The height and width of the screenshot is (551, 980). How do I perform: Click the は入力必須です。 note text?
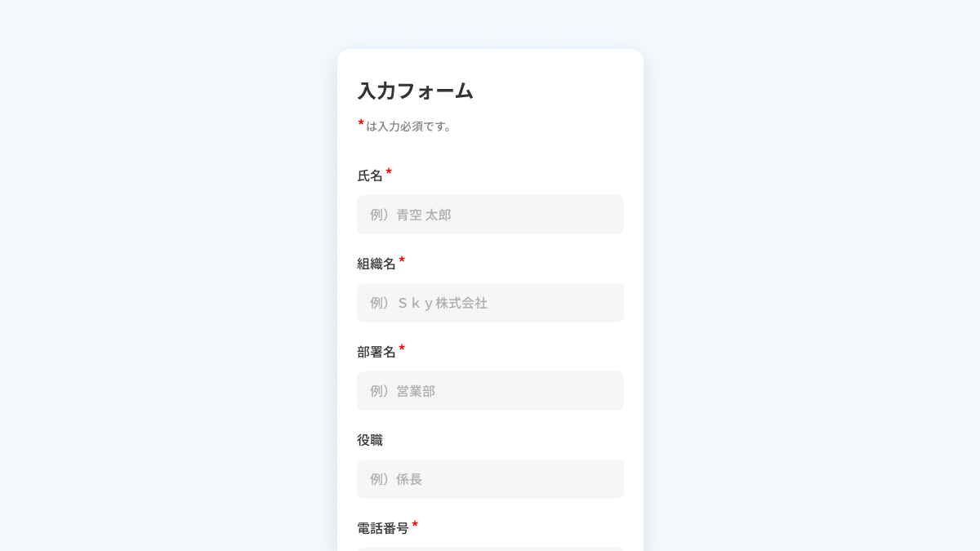[x=409, y=127]
